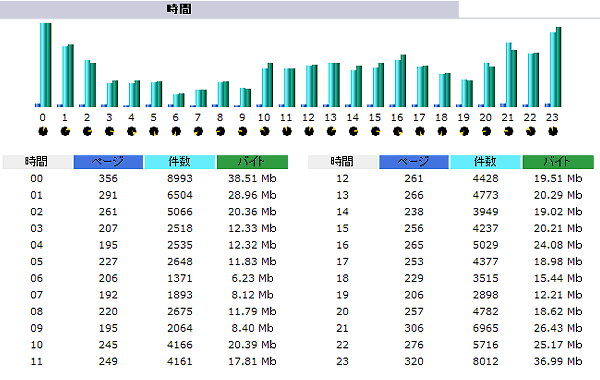Click the clock icon under hour 13

[331, 132]
